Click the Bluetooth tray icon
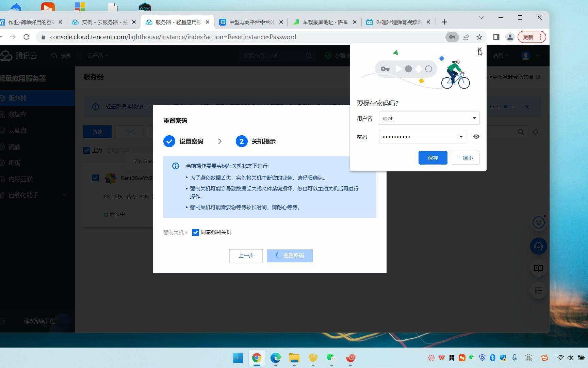The image size is (588, 368). pyautogui.click(x=492, y=358)
